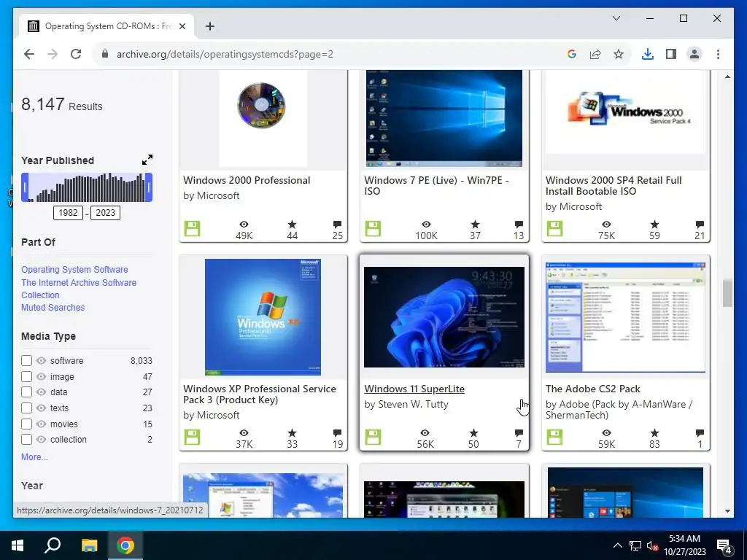Toggle eye icon to hide texts results
This screenshot has width=747, height=560.
tap(42, 408)
